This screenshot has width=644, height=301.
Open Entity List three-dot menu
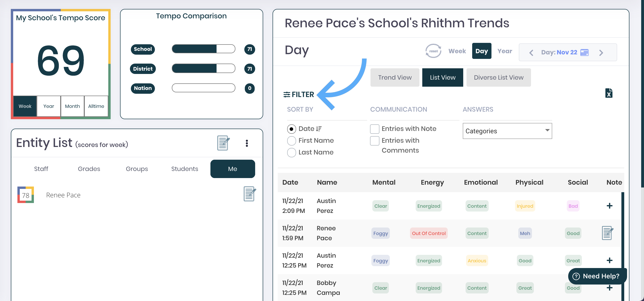point(247,143)
